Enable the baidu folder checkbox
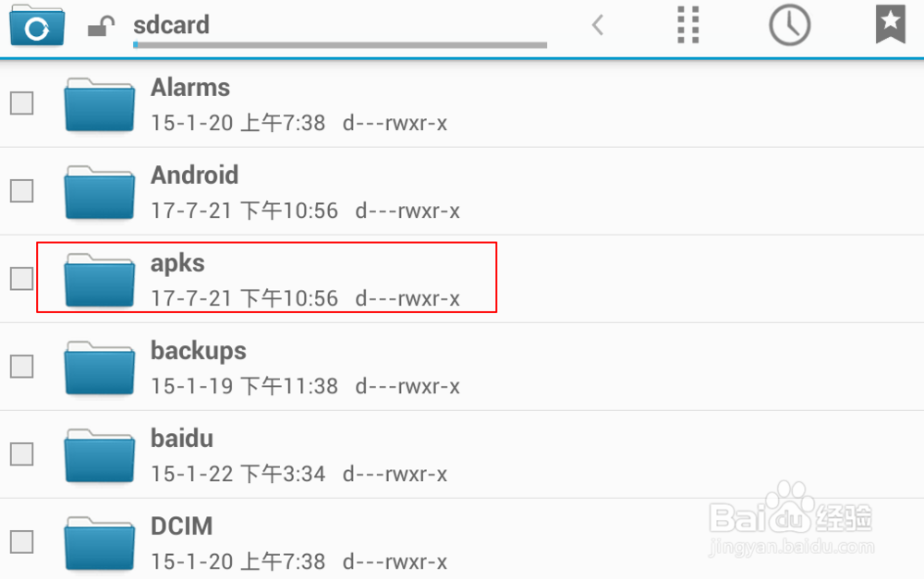The image size is (924, 579). coord(22,454)
